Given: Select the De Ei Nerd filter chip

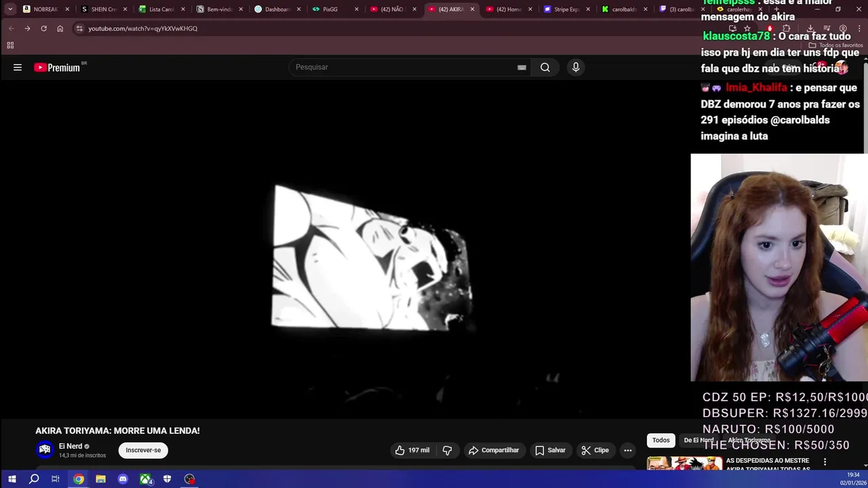Looking at the screenshot, I should [698, 440].
